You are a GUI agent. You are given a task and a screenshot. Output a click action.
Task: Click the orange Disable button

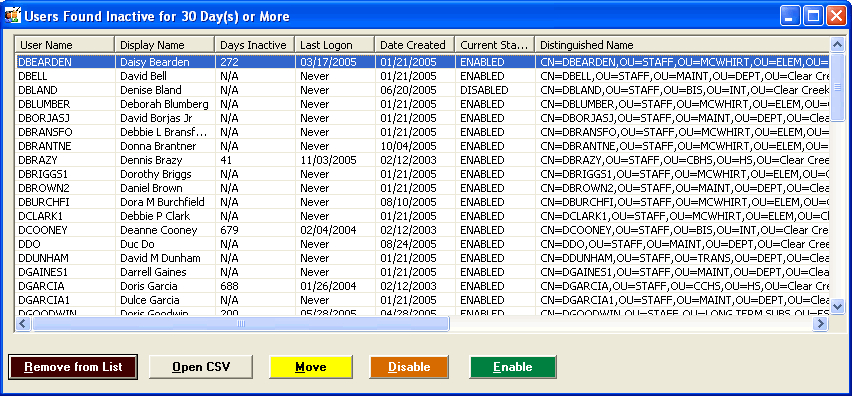[x=409, y=367]
